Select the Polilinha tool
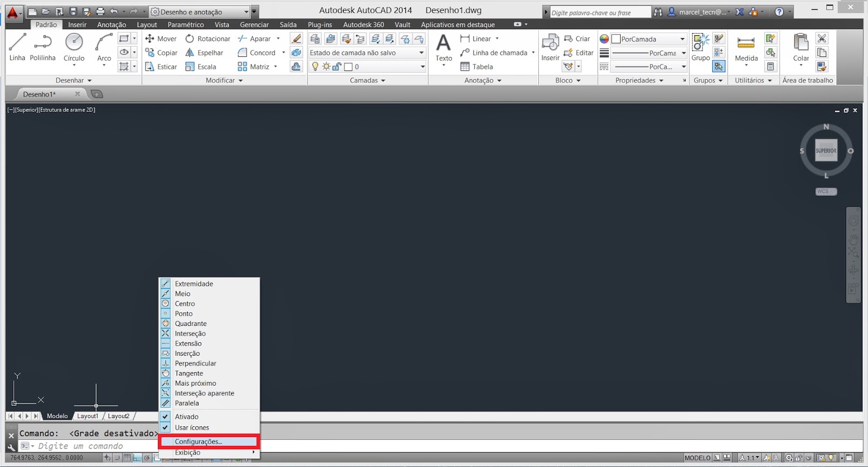Viewport: 868px width, 467px height. 43,47
